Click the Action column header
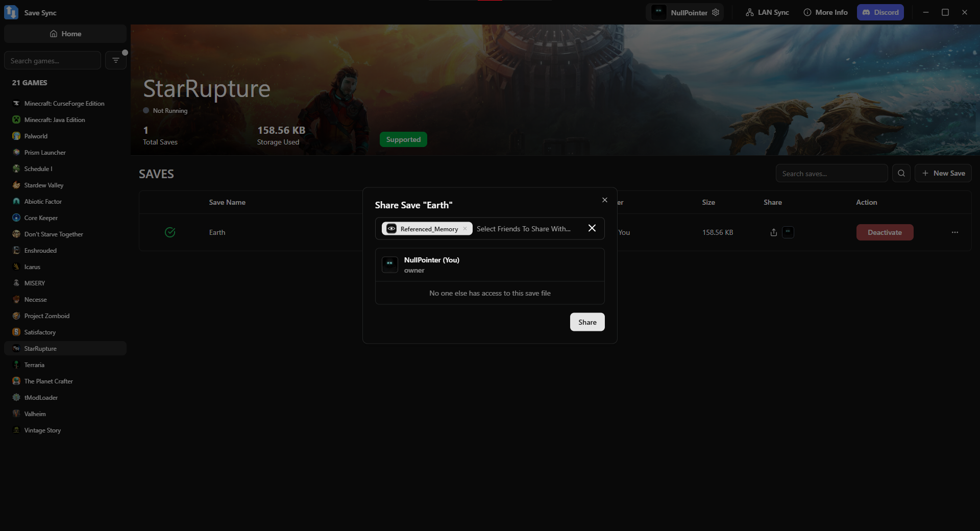980x531 pixels. [x=867, y=202]
